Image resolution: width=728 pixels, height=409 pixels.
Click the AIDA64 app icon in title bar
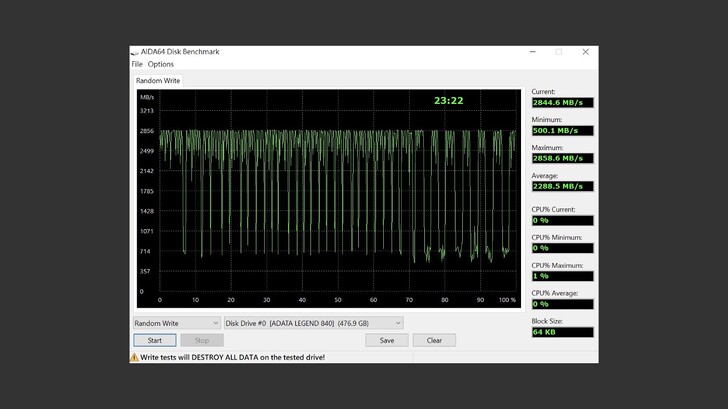point(134,52)
